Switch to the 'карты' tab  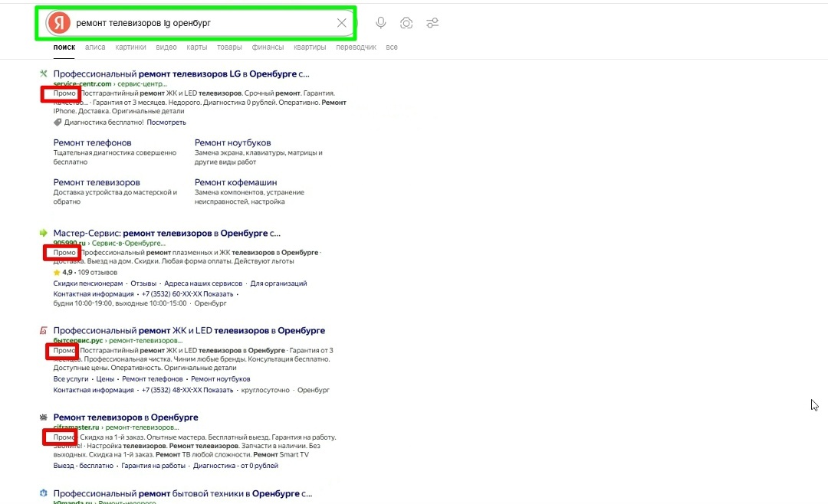pyautogui.click(x=196, y=47)
